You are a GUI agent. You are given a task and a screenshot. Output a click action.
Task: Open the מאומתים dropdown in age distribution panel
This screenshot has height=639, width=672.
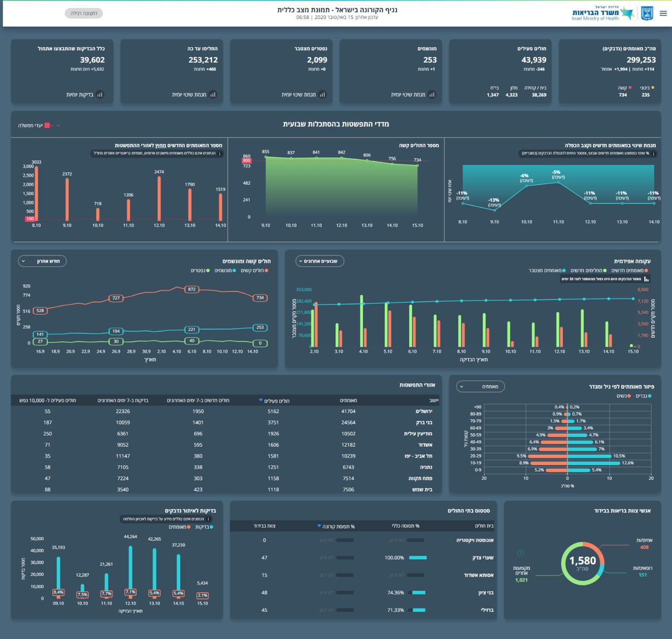point(480,387)
